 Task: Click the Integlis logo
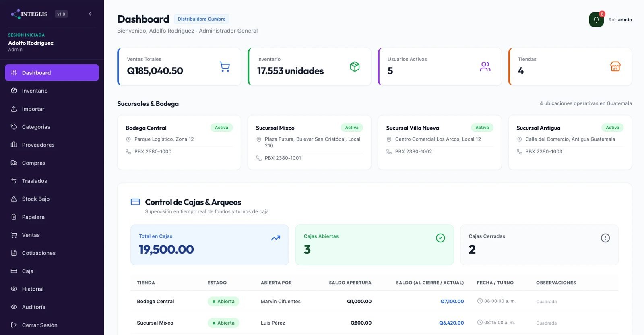(x=29, y=14)
